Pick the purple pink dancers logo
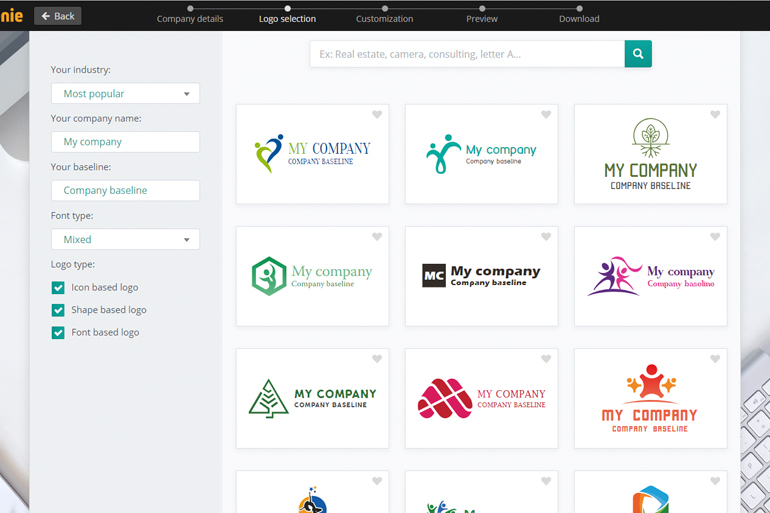 651,276
